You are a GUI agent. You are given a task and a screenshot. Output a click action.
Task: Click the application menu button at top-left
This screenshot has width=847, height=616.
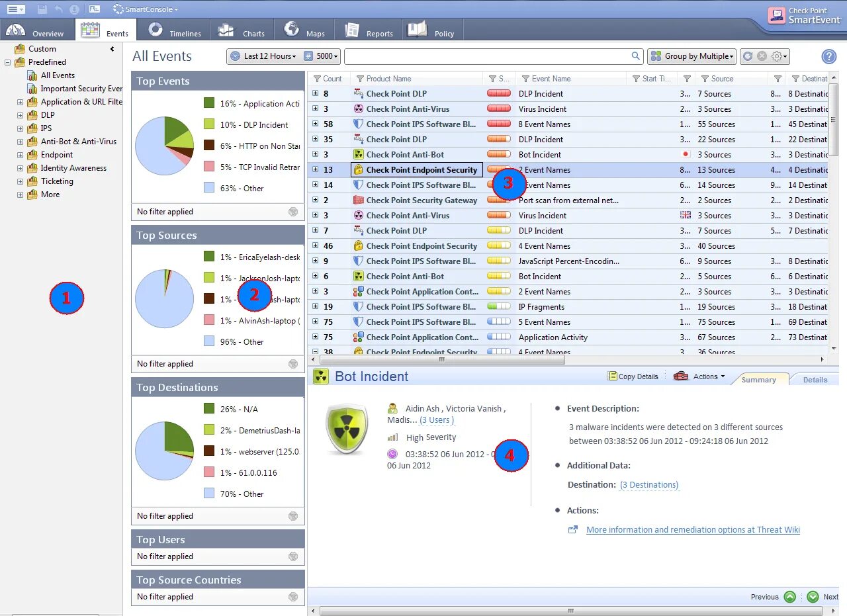point(16,9)
